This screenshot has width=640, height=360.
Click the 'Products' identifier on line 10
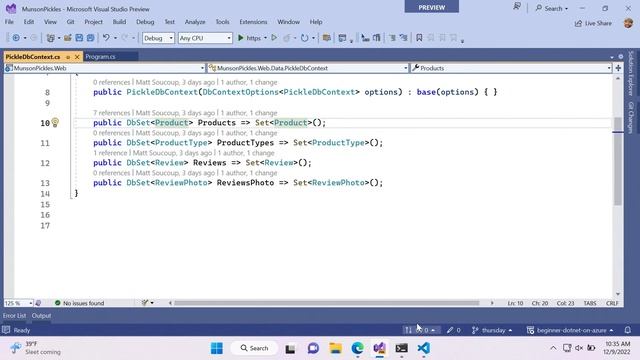[x=217, y=122]
